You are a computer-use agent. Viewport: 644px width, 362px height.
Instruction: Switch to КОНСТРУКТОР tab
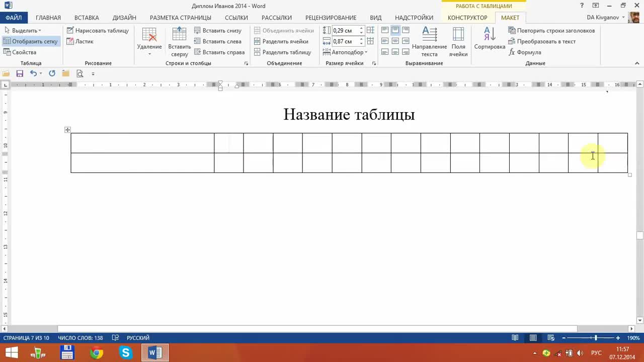click(467, 18)
